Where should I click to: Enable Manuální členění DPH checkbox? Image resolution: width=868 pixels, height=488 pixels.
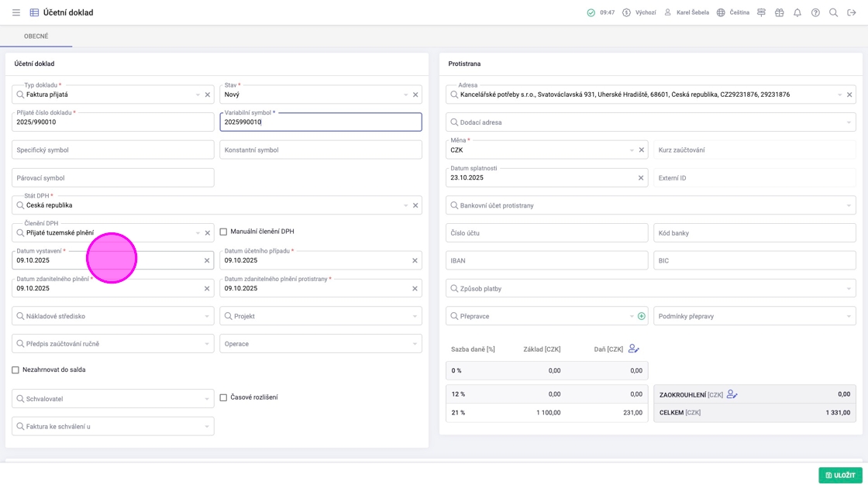[223, 232]
